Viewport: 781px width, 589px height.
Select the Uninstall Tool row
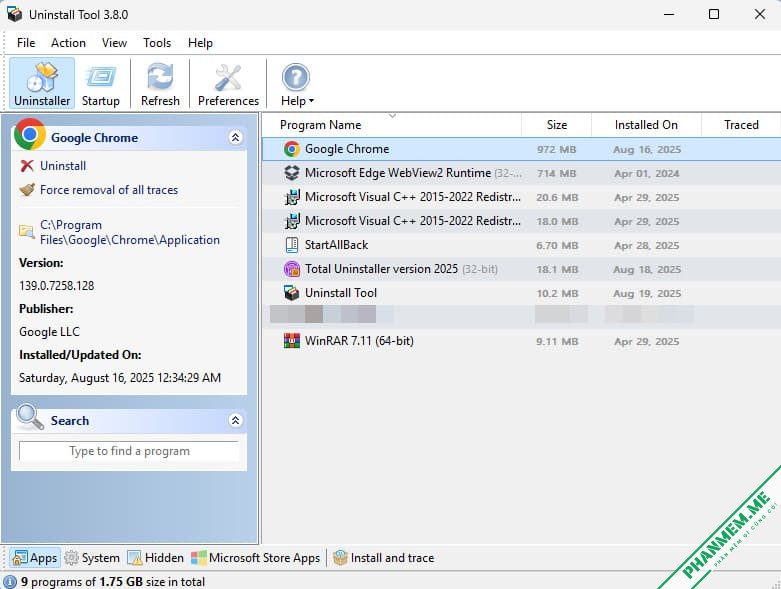(x=521, y=293)
